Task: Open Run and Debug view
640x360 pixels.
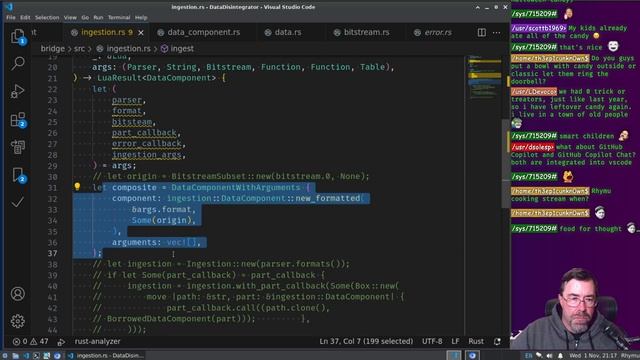Action: [x=18, y=91]
